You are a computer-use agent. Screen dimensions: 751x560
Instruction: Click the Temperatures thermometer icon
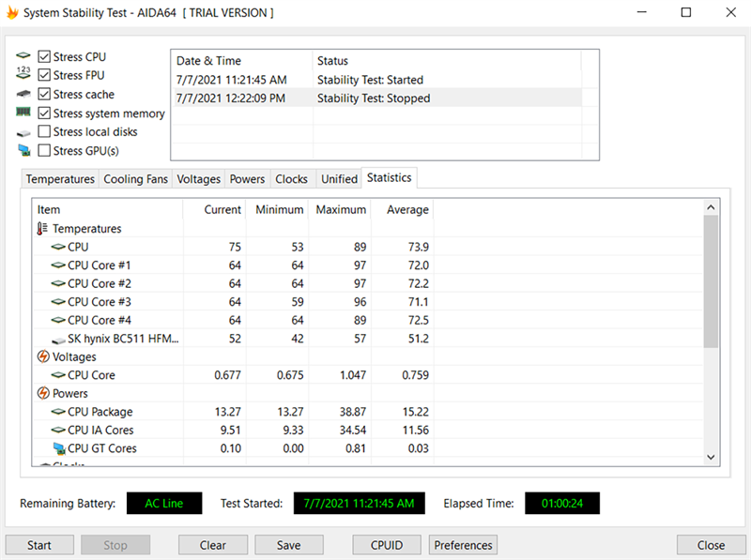tap(42, 229)
